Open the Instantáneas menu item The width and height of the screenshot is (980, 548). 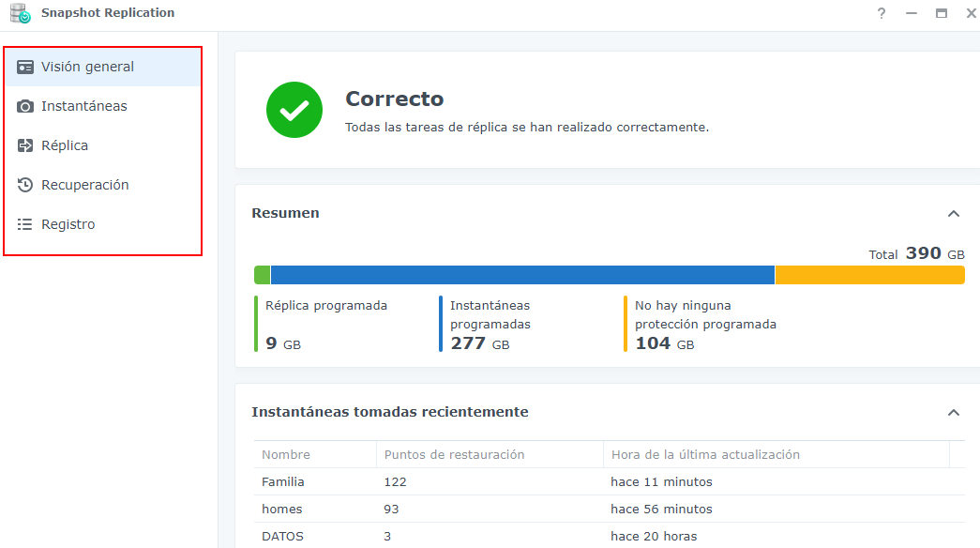coord(84,106)
